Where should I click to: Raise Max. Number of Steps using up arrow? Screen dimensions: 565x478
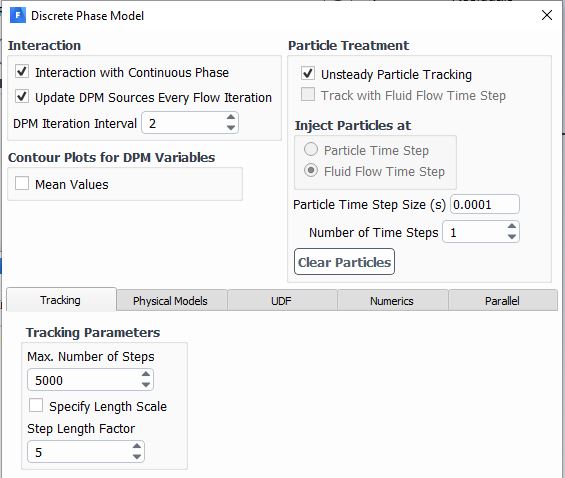(x=146, y=374)
